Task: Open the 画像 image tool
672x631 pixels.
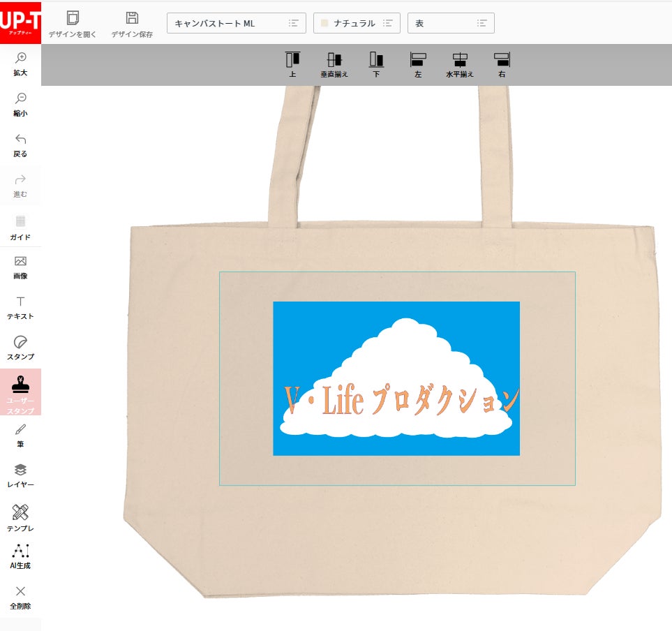Action: (20, 267)
